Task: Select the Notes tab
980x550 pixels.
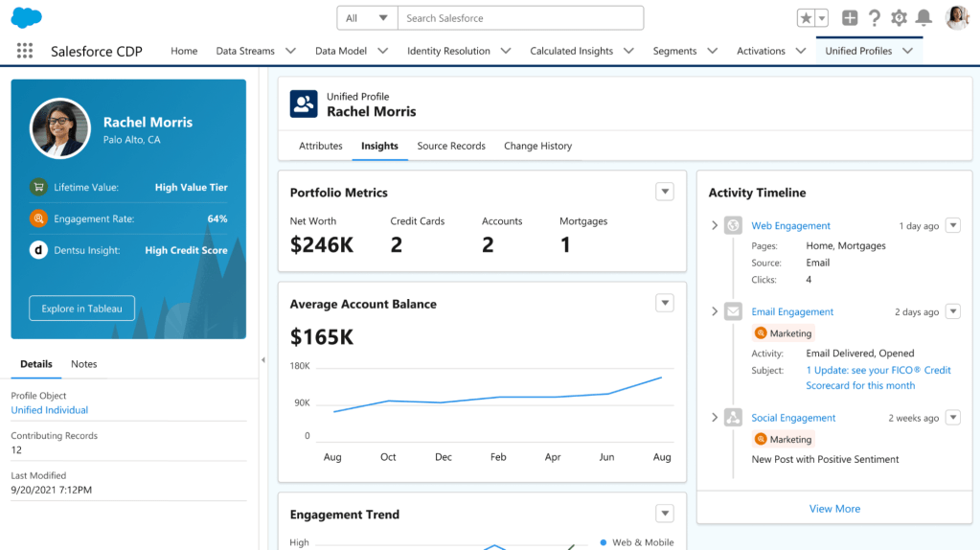Action: click(x=83, y=364)
